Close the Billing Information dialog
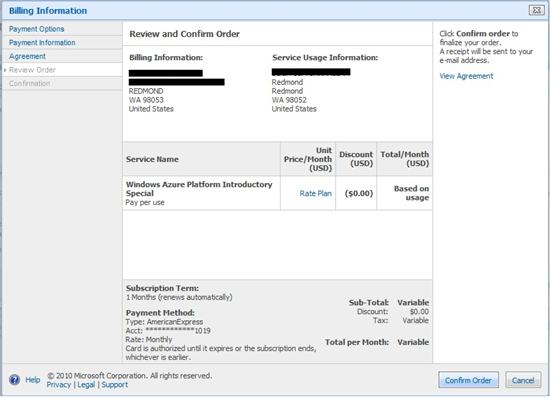550x398 pixels. click(x=536, y=10)
